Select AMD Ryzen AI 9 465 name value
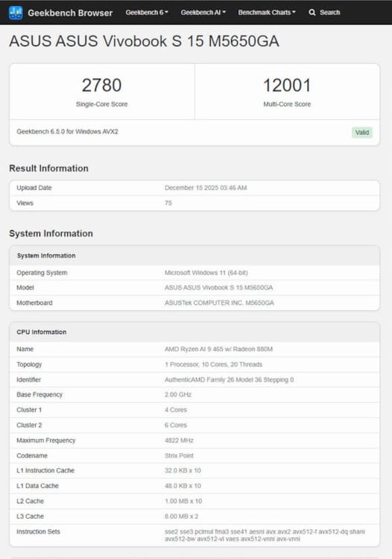The width and height of the screenshot is (392, 559). point(218,349)
